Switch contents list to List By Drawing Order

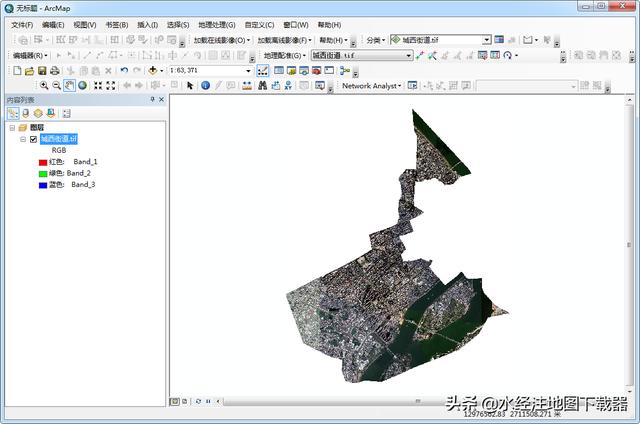click(13, 113)
